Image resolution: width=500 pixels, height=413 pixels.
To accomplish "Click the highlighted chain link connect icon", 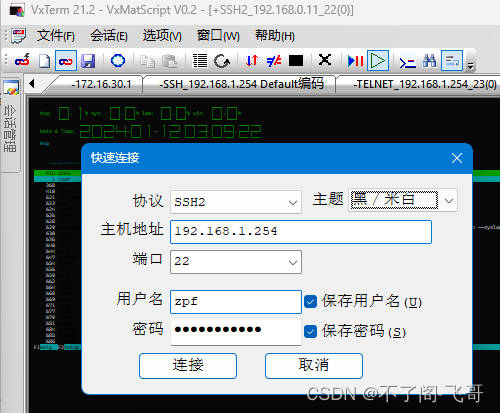I will (x=66, y=61).
